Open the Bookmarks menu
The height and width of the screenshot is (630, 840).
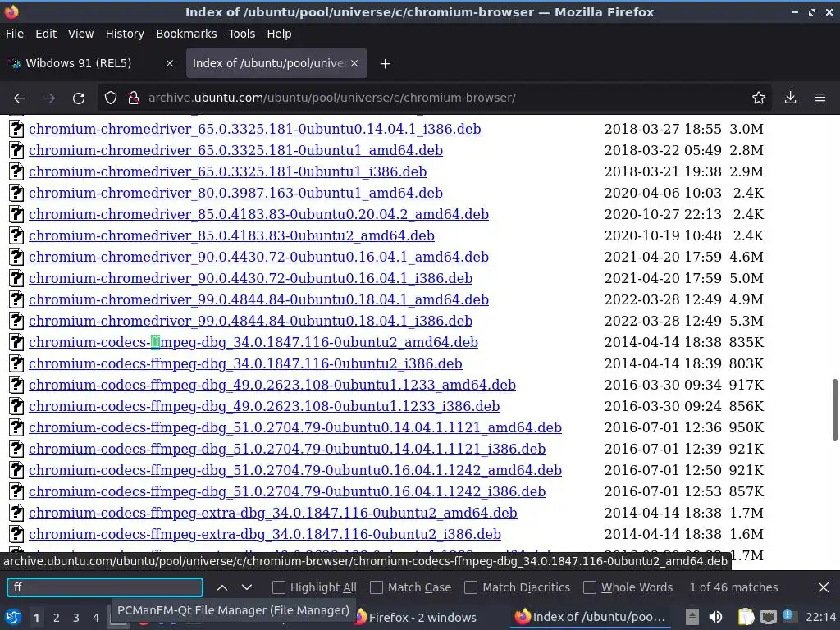coord(186,34)
